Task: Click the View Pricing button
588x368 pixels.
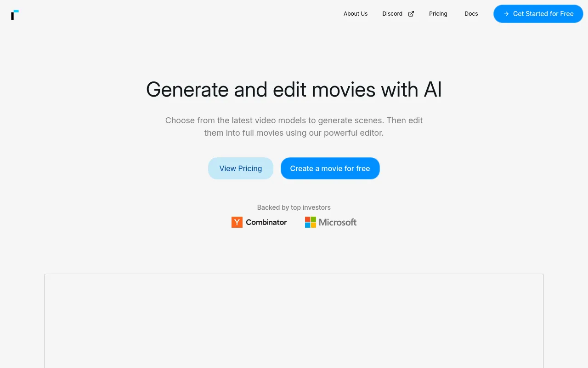Action: click(x=241, y=168)
